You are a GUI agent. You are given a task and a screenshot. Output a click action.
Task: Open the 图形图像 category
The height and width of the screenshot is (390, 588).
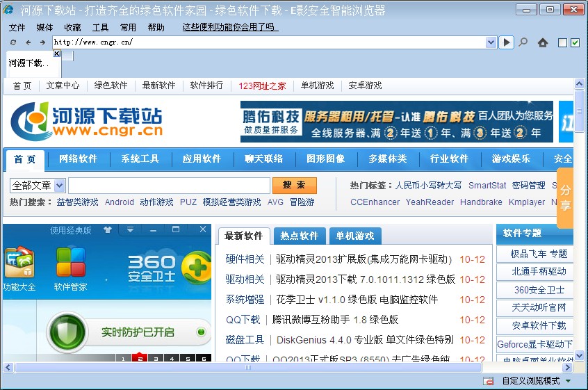point(326,159)
